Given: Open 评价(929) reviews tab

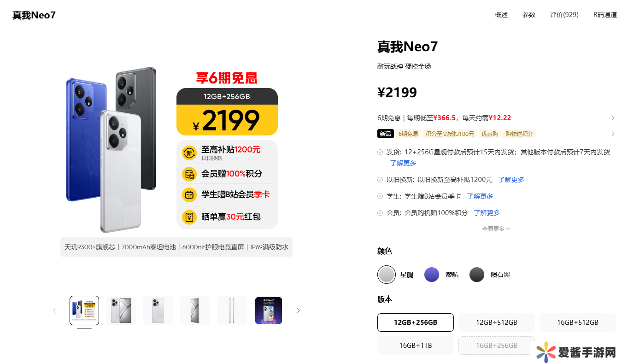Looking at the screenshot, I should (x=564, y=15).
